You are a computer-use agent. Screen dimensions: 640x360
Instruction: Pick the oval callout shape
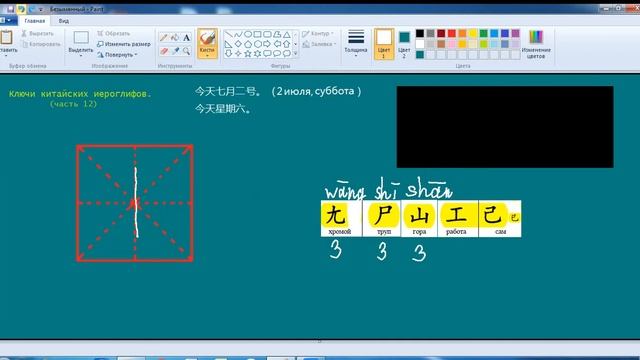277,53
